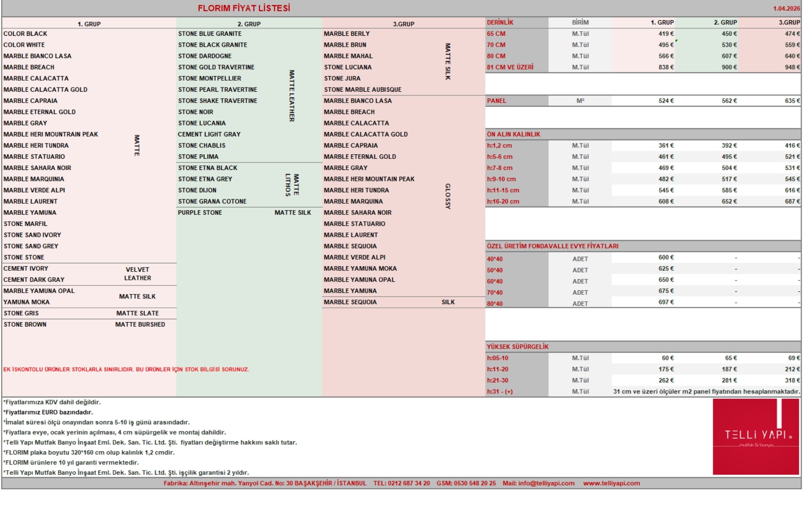Select the "COLOR BLACK" row
This screenshot has height=532, width=803.
coord(25,34)
